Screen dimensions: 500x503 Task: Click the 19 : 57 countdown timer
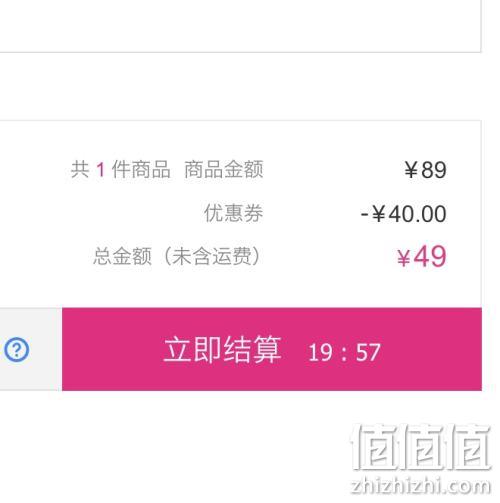click(x=344, y=352)
